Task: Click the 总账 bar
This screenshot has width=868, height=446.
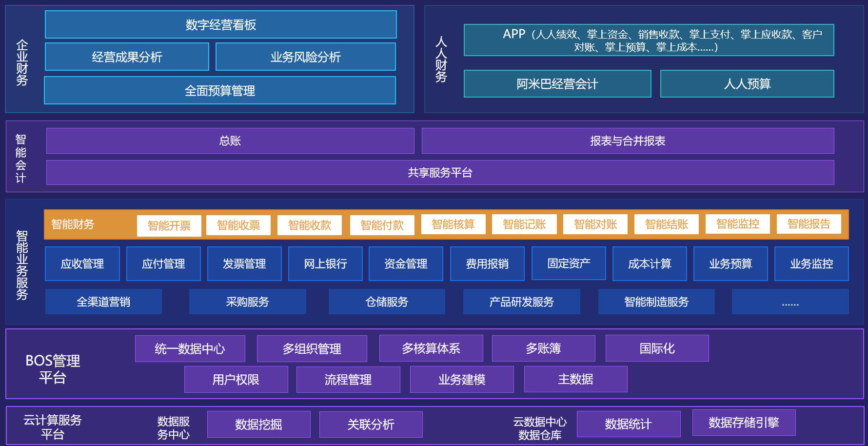Action: coord(230,141)
